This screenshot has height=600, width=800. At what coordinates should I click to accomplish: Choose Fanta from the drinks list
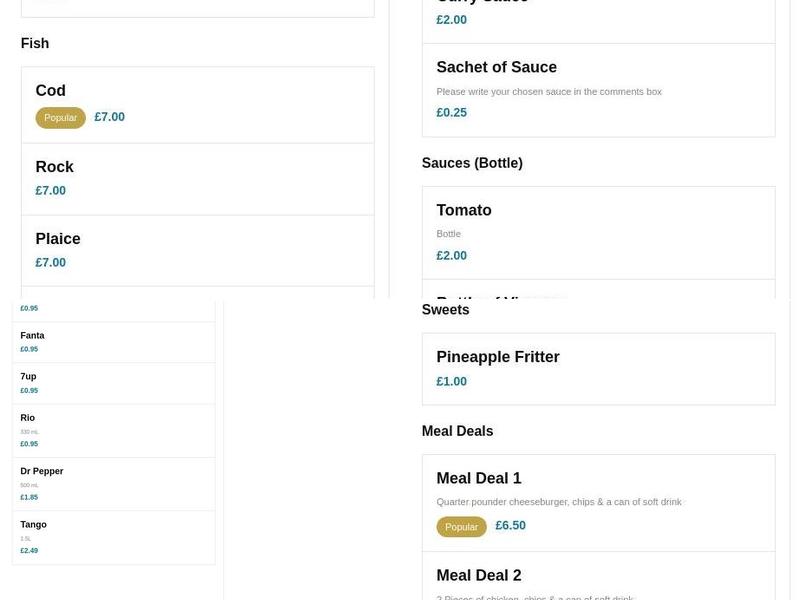(113, 342)
